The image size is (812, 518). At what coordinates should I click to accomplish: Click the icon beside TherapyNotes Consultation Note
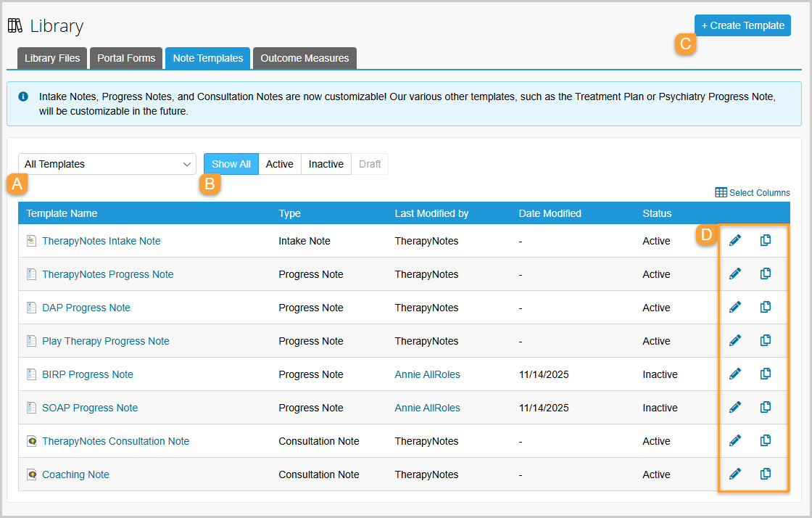(32, 441)
